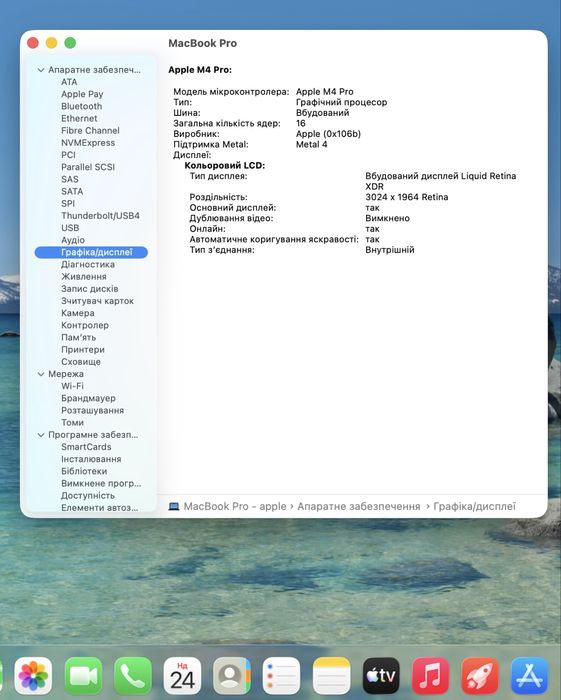Click MacBook Pro - apple breadcrumb
Image resolution: width=561 pixels, height=700 pixels.
point(235,506)
